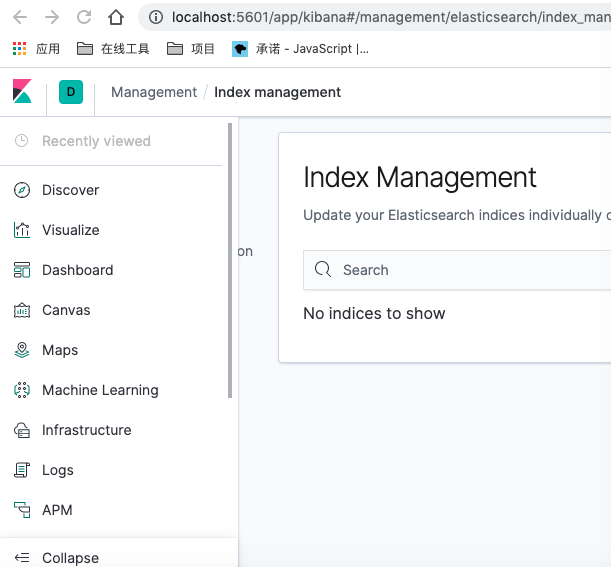Click the Index management breadcrumb
Viewport: 611px width, 567px height.
click(x=277, y=92)
